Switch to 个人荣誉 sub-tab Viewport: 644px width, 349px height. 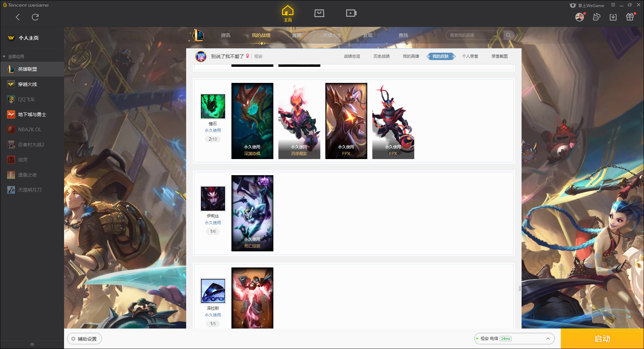click(x=470, y=56)
